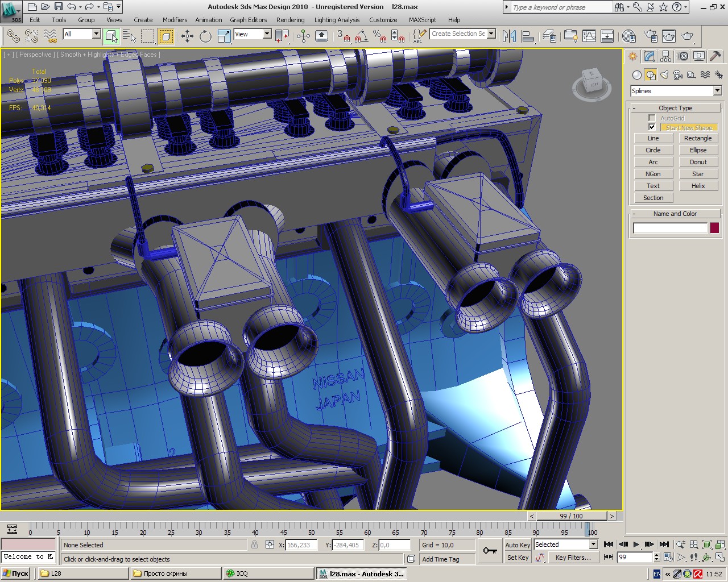
Task: Toggle Spinner Snap
Action: [398, 36]
